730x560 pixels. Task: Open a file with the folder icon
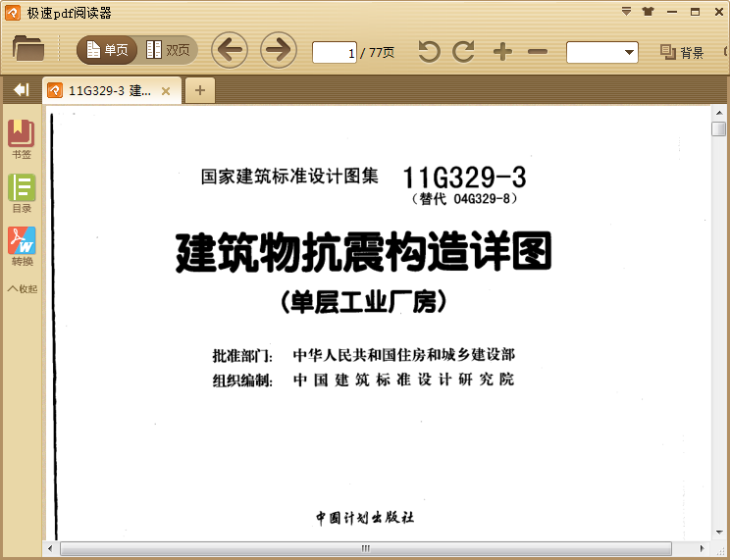28,48
